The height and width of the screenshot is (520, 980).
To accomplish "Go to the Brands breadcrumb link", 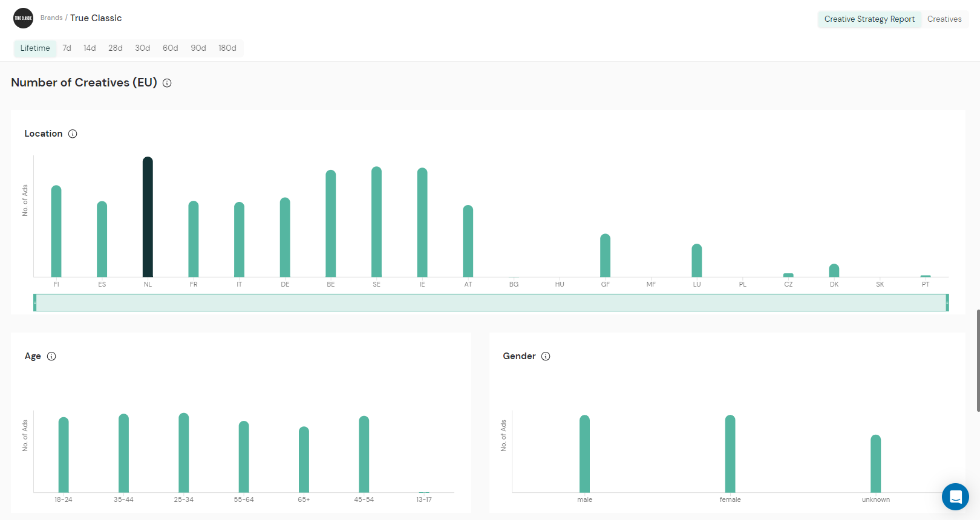I will point(51,18).
